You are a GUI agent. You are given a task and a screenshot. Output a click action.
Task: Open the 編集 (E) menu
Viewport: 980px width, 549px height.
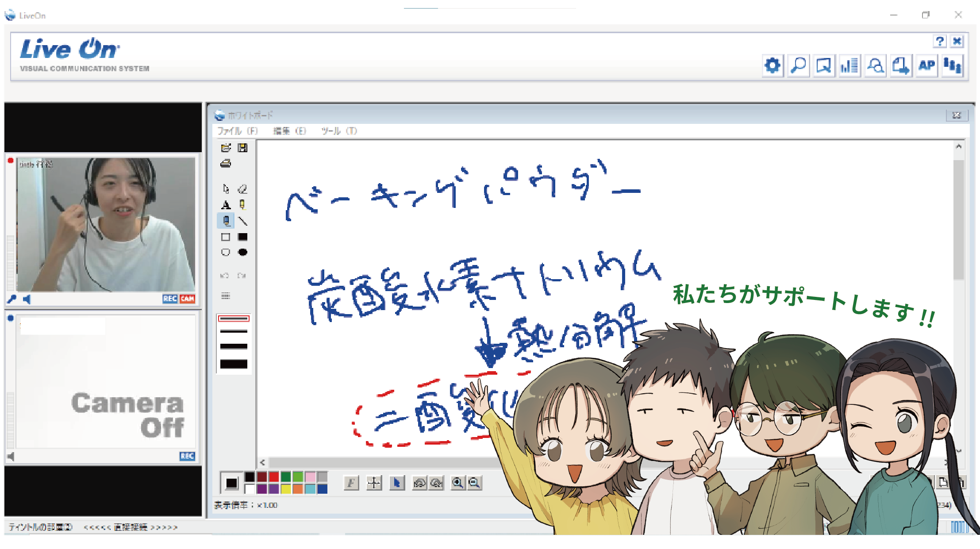point(289,131)
